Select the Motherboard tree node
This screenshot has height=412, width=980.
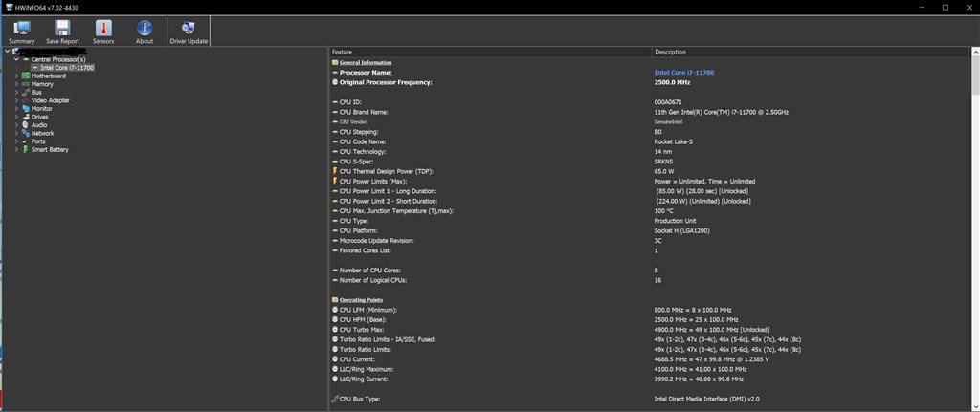(48, 76)
